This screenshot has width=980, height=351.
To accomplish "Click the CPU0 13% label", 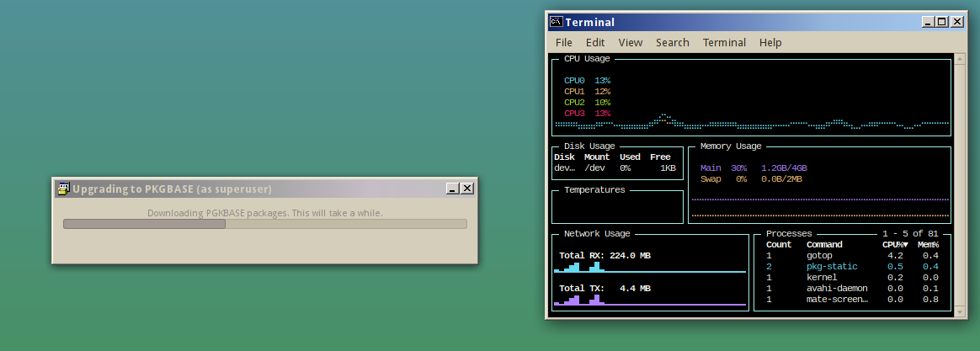I will [x=587, y=81].
